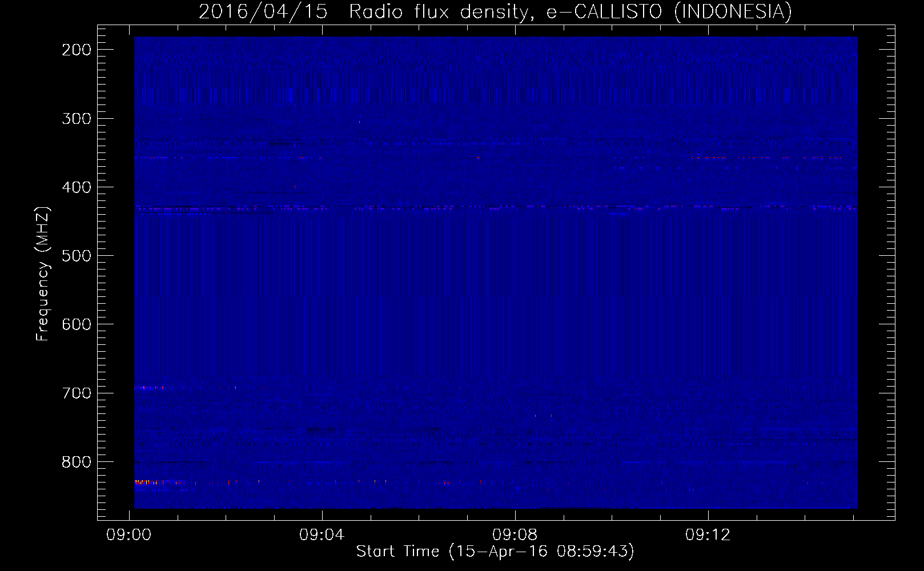Image resolution: width=924 pixels, height=571 pixels.
Task: Click the plot title mentioning e-CALLISTO (INDONESIA)
Action: [x=495, y=12]
